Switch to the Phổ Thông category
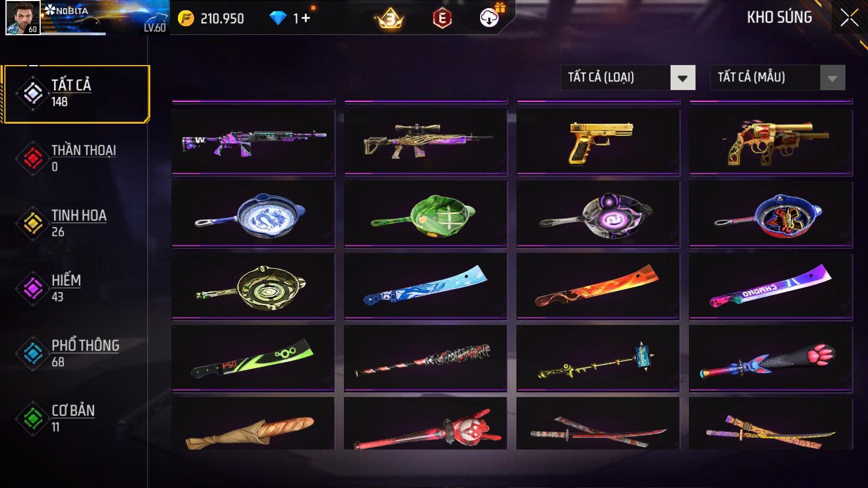 point(76,353)
